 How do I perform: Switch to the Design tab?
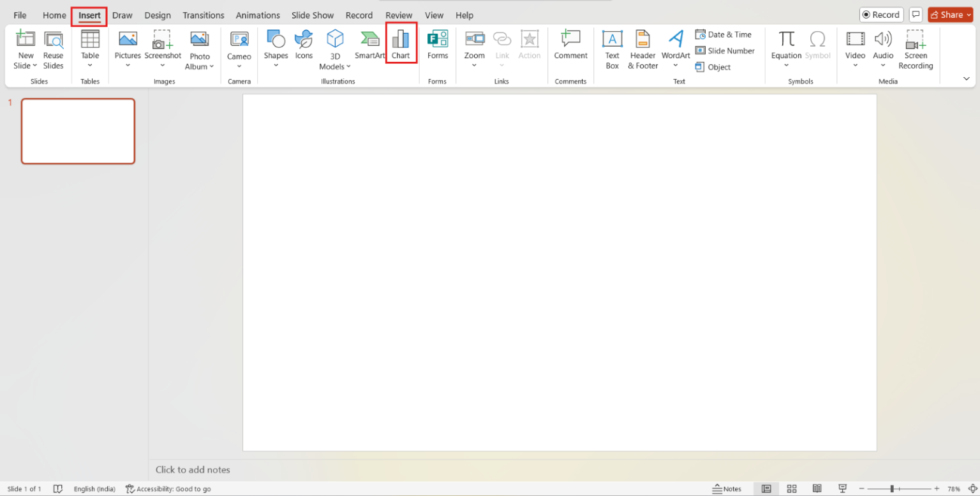[157, 15]
